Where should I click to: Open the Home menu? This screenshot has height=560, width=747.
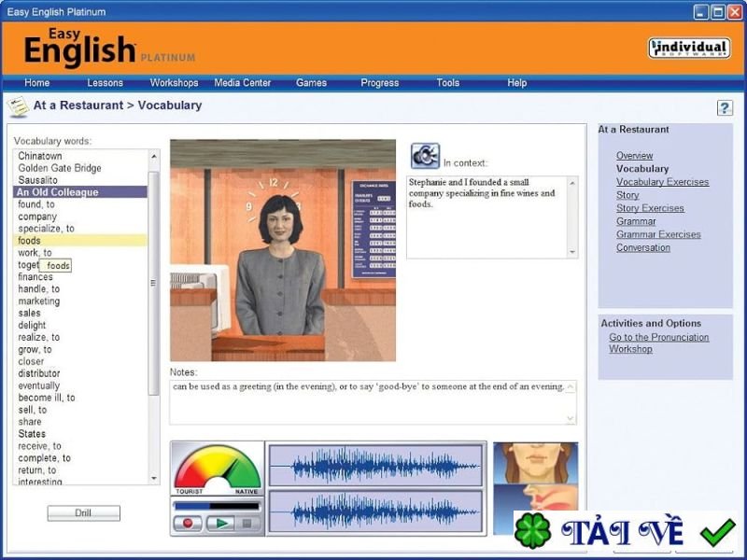tap(37, 83)
